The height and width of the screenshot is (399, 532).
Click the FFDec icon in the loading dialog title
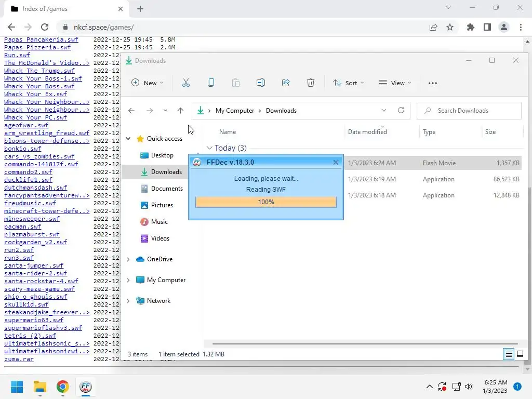coord(197,162)
